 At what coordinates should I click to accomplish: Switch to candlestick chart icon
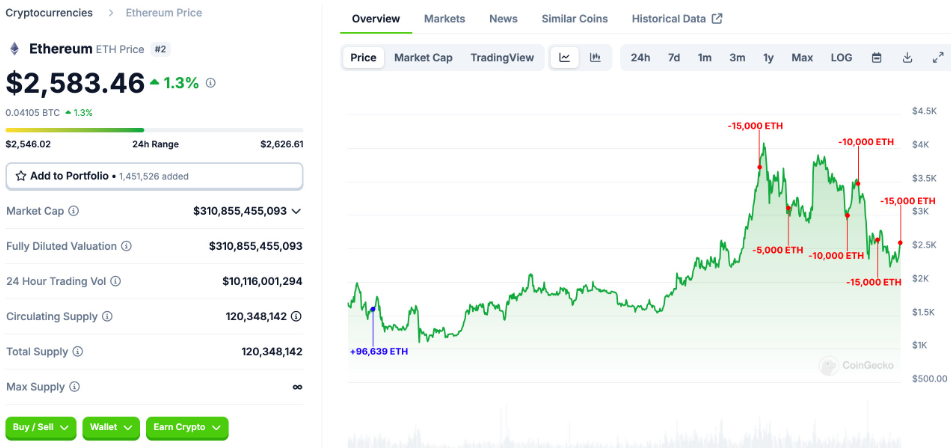pyautogui.click(x=595, y=58)
